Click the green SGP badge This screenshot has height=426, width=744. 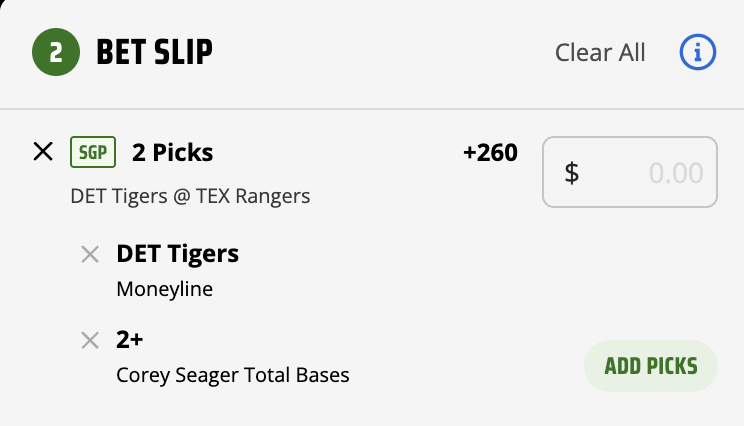(93, 152)
